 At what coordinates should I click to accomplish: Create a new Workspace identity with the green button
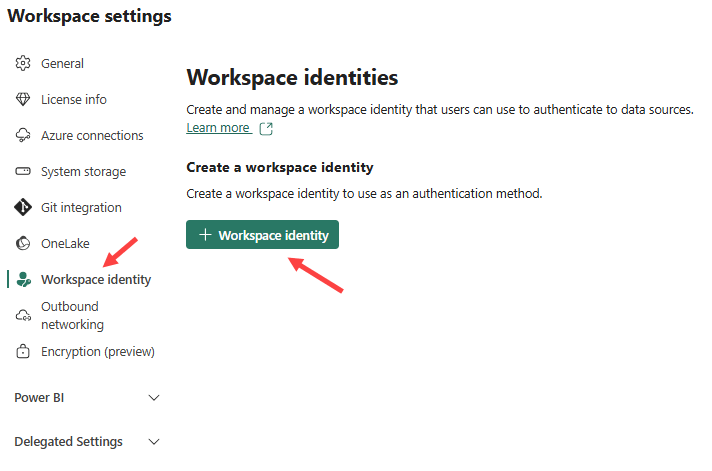coord(262,235)
